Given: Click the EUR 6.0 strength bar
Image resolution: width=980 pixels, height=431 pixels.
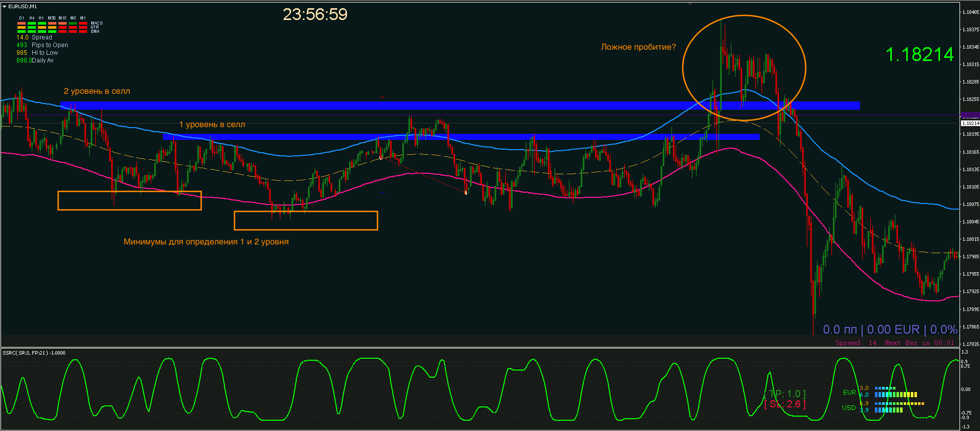Looking at the screenshot, I should (x=896, y=395).
